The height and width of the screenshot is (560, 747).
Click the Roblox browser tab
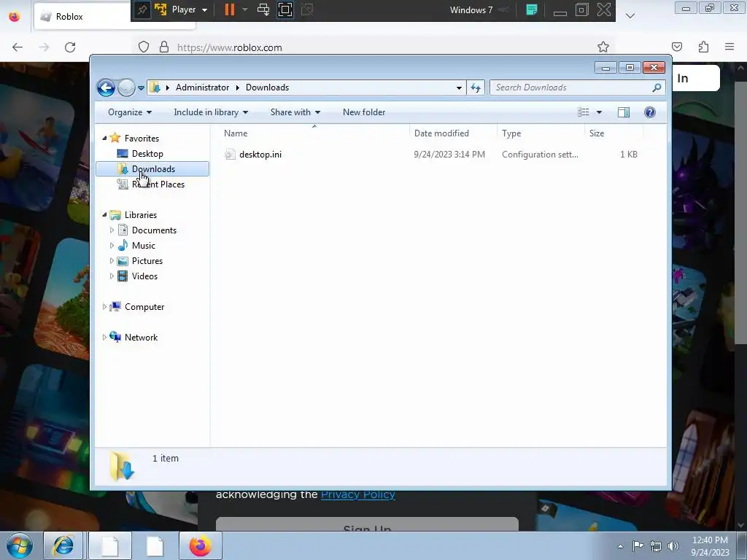click(115, 17)
